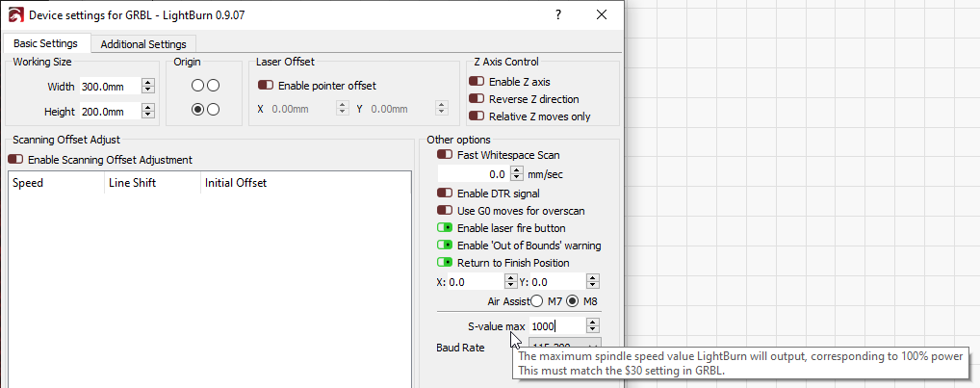Image resolution: width=980 pixels, height=388 pixels.
Task: Click the Speed column header
Action: [x=56, y=183]
